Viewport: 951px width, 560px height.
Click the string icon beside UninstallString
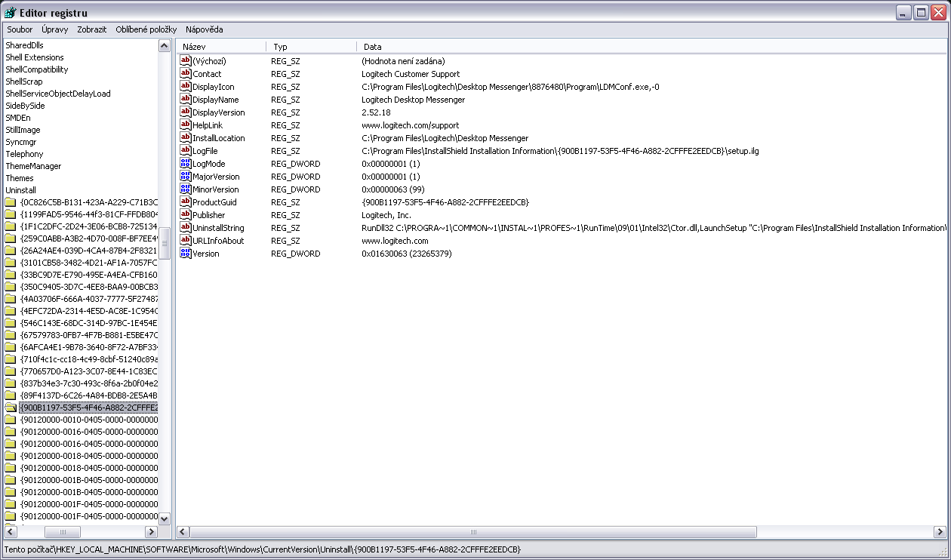[186, 227]
